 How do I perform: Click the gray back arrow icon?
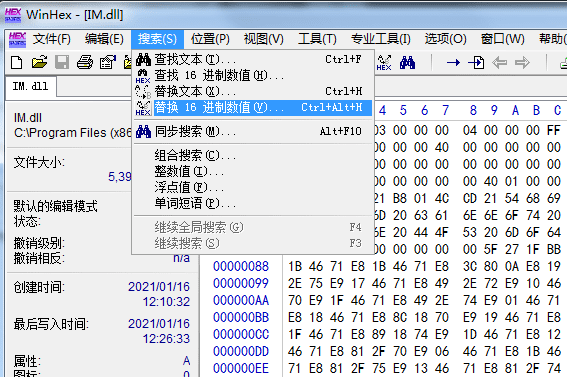499,63
